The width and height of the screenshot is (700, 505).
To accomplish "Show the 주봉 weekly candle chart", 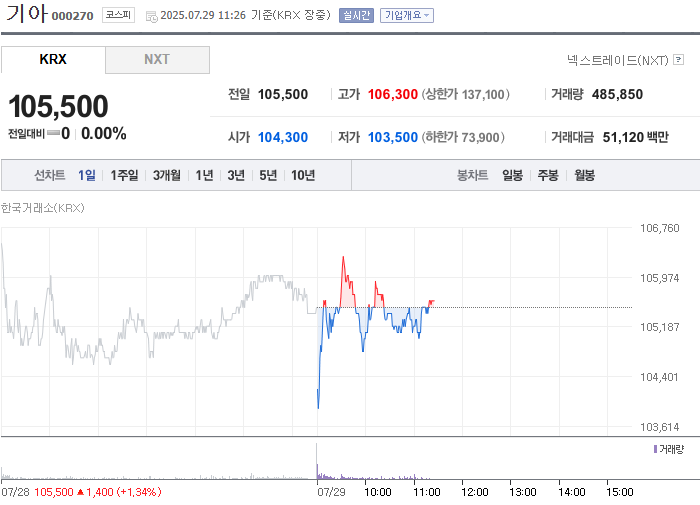I will [x=548, y=175].
